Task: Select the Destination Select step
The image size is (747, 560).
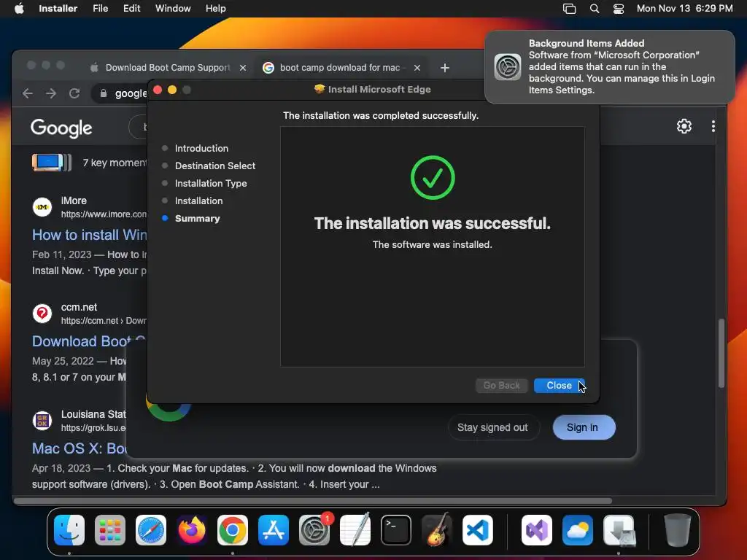Action: pyautogui.click(x=215, y=166)
